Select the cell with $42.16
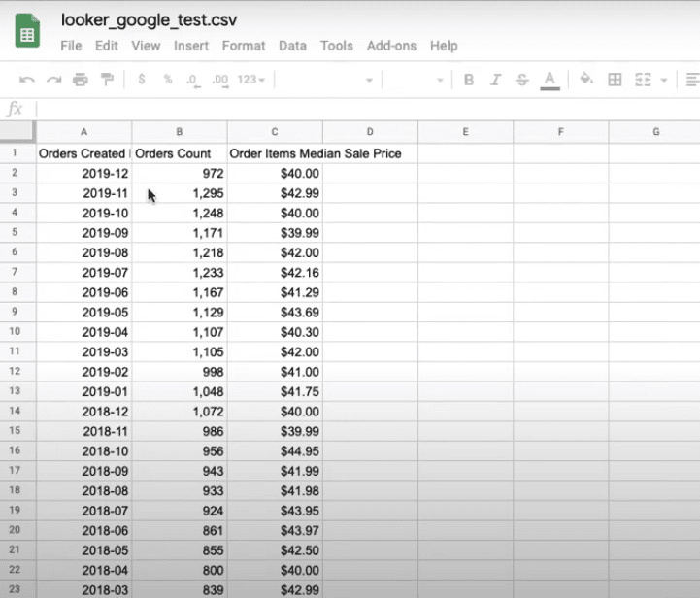 point(275,273)
